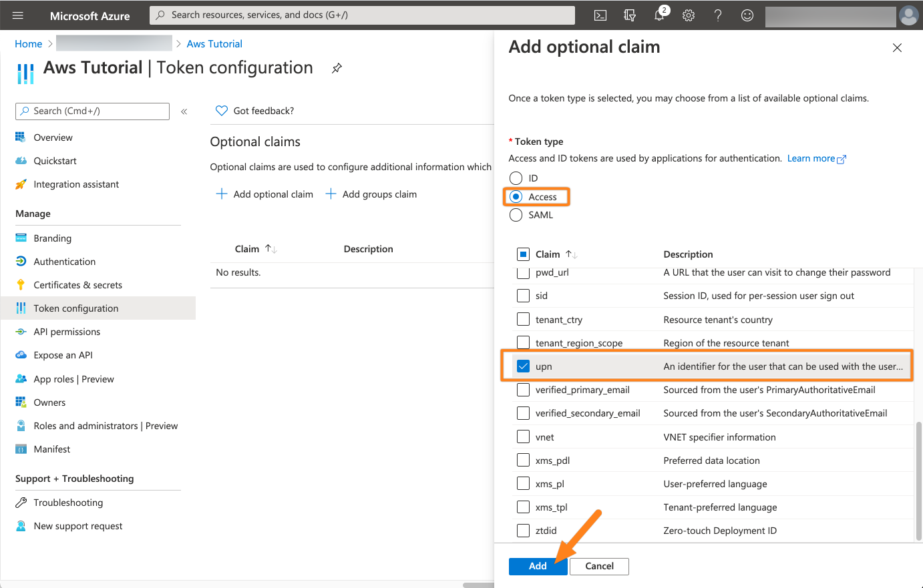The height and width of the screenshot is (588, 923).
Task: Click the help question mark icon
Action: click(718, 15)
